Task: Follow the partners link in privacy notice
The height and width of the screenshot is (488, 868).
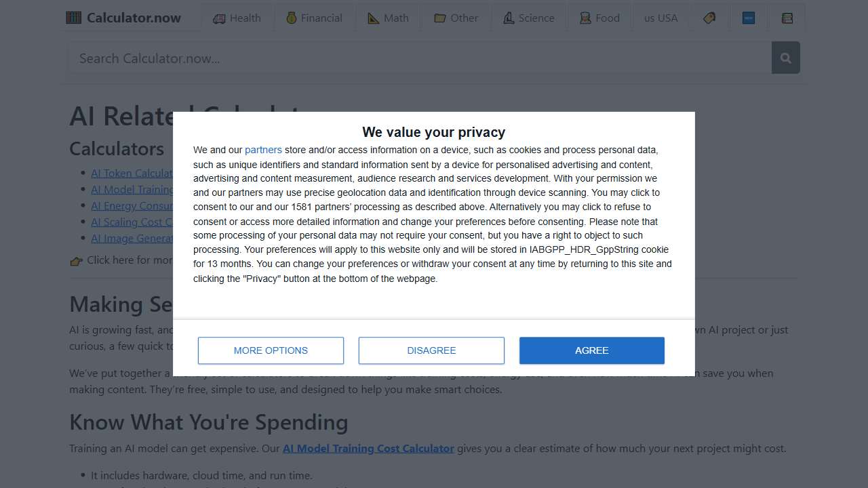Action: point(263,150)
